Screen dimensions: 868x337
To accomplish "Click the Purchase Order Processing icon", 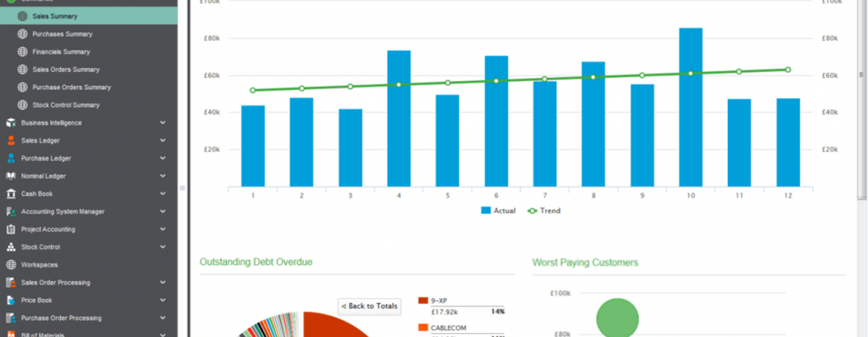I will (10, 318).
